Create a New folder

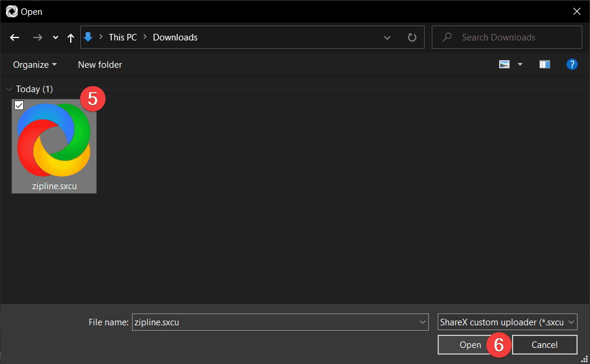[99, 64]
